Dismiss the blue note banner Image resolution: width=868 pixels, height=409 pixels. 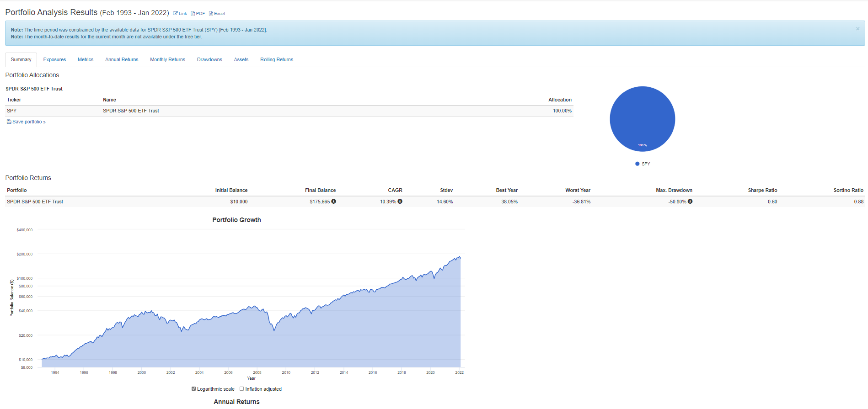(x=857, y=29)
